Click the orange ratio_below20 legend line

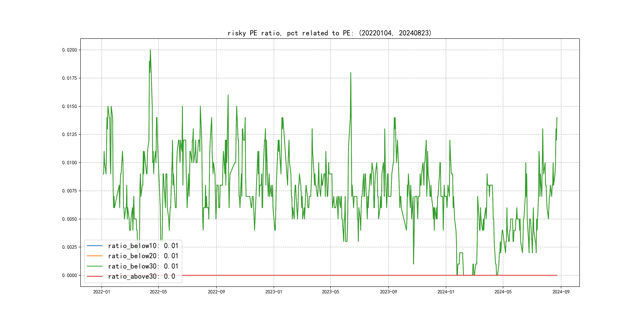(x=94, y=256)
